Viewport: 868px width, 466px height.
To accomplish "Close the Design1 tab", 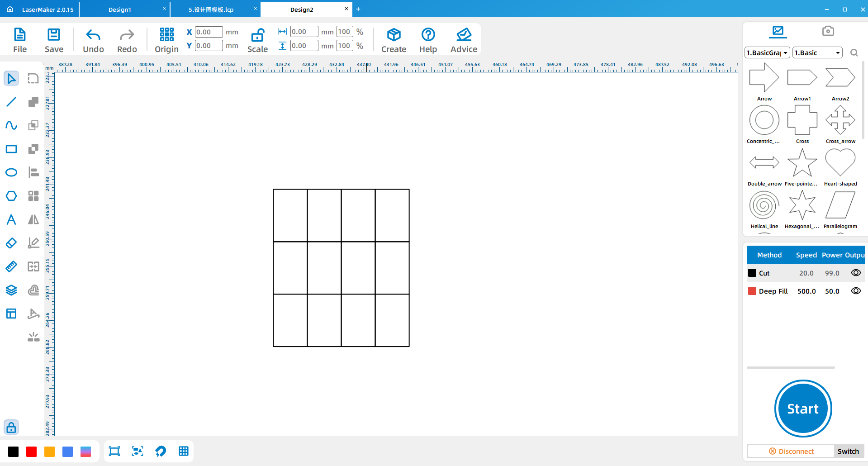I will (x=165, y=9).
